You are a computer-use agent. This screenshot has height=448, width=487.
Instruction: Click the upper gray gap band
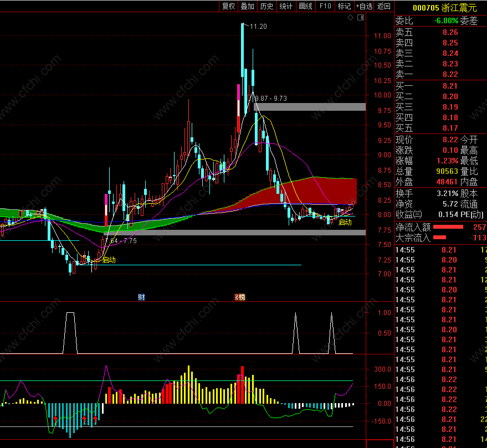click(x=310, y=107)
